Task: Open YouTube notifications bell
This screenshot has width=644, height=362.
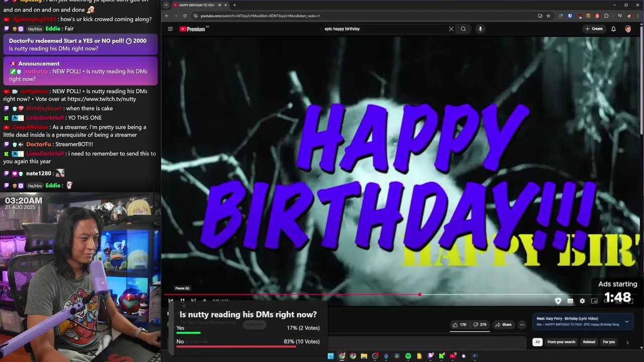Action: (613, 29)
